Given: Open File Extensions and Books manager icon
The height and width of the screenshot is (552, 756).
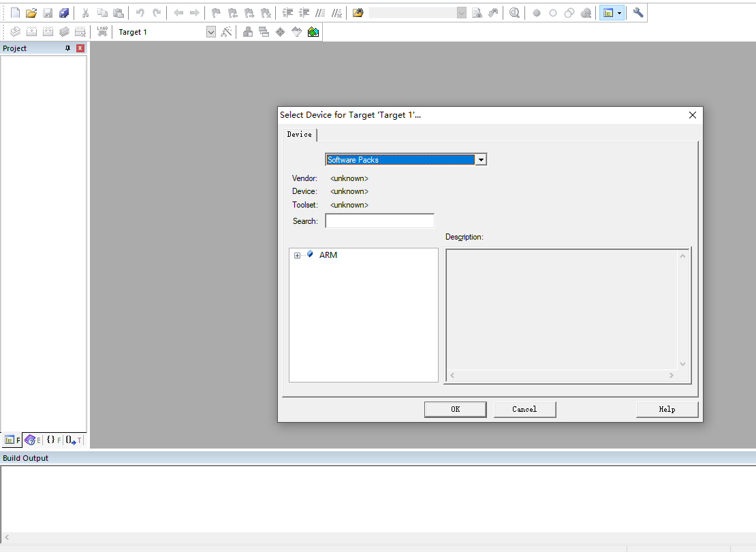Looking at the screenshot, I should click(x=248, y=32).
